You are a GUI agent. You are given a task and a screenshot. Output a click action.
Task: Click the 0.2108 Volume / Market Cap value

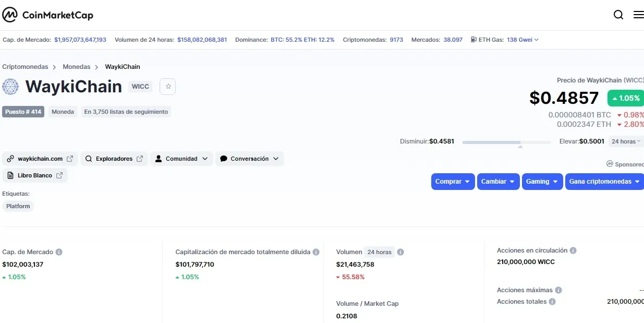[x=347, y=316]
